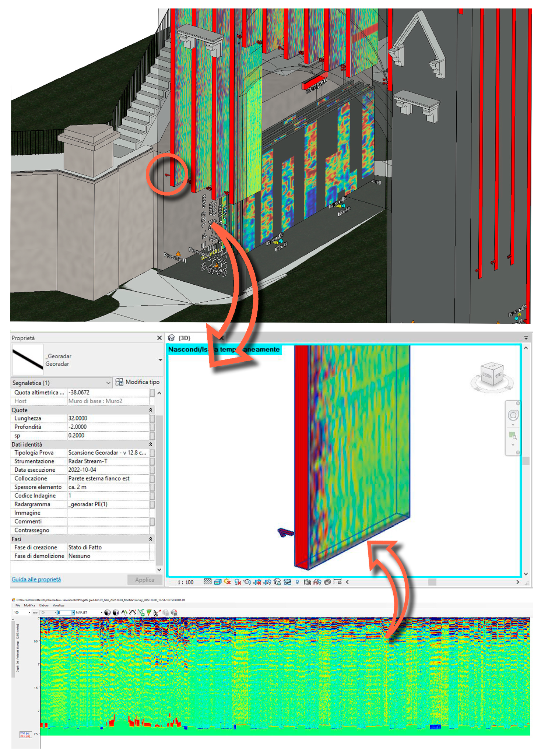Toggle the box beside Lunghezza value
The image size is (541, 756).
click(152, 418)
